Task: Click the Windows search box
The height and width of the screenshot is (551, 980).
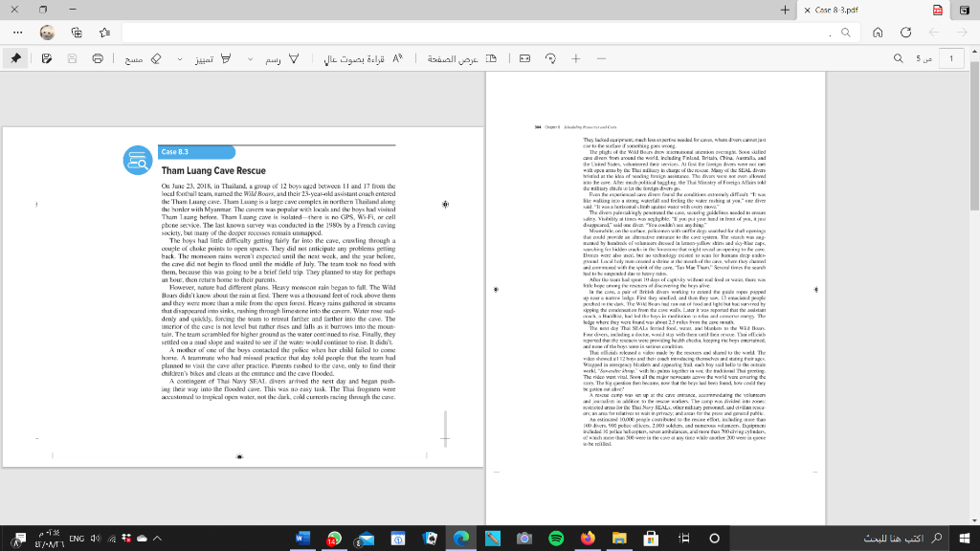Action: click(x=839, y=538)
